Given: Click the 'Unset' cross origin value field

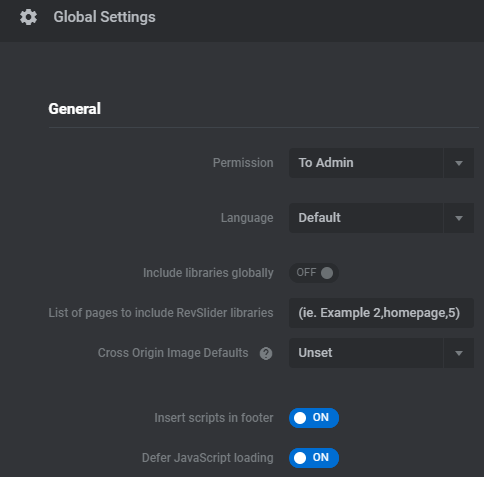Looking at the screenshot, I should 366,353.
